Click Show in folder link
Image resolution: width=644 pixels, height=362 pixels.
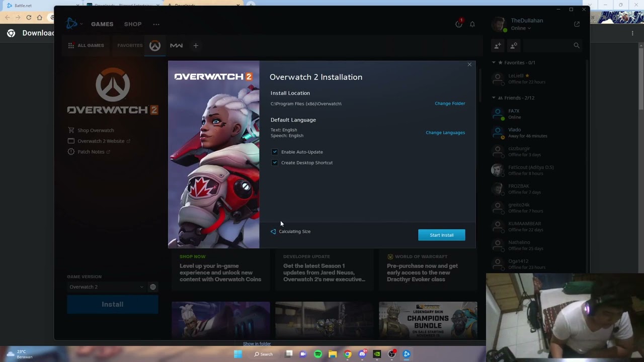257,344
